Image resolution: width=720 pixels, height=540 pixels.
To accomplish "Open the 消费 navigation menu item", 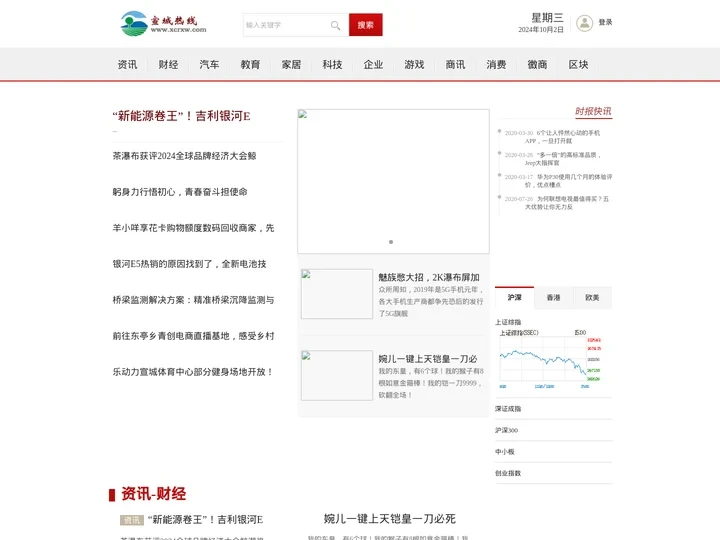I will pyautogui.click(x=496, y=65).
